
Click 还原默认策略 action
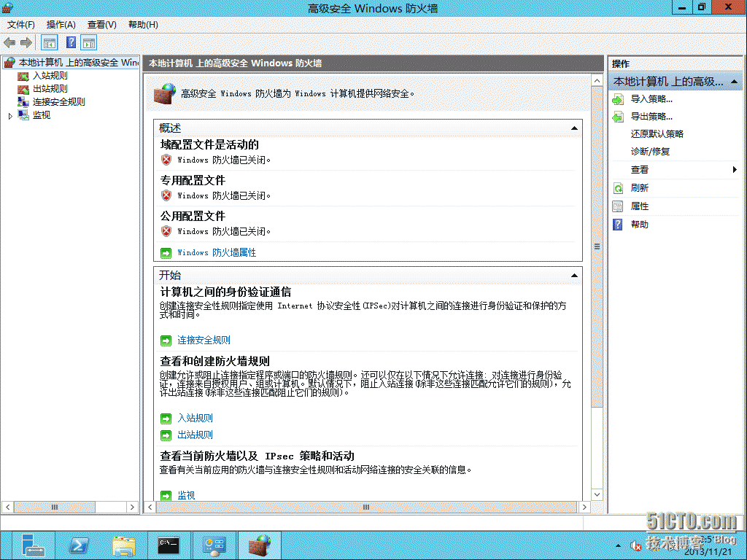(x=657, y=134)
